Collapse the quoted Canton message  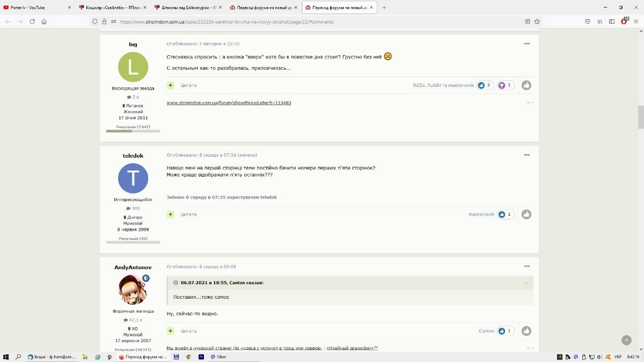click(175, 283)
